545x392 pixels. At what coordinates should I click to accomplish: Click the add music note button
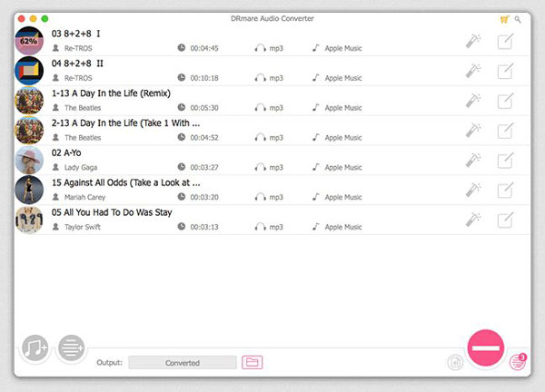tap(36, 348)
